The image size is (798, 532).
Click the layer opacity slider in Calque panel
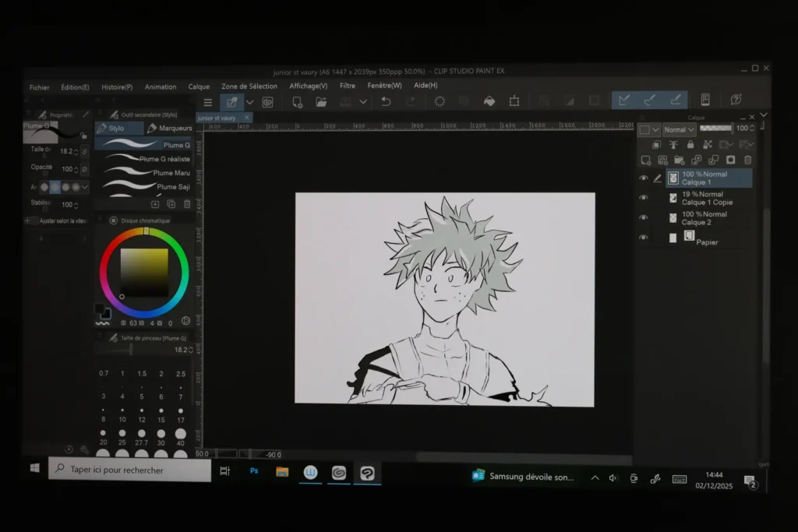(x=715, y=129)
